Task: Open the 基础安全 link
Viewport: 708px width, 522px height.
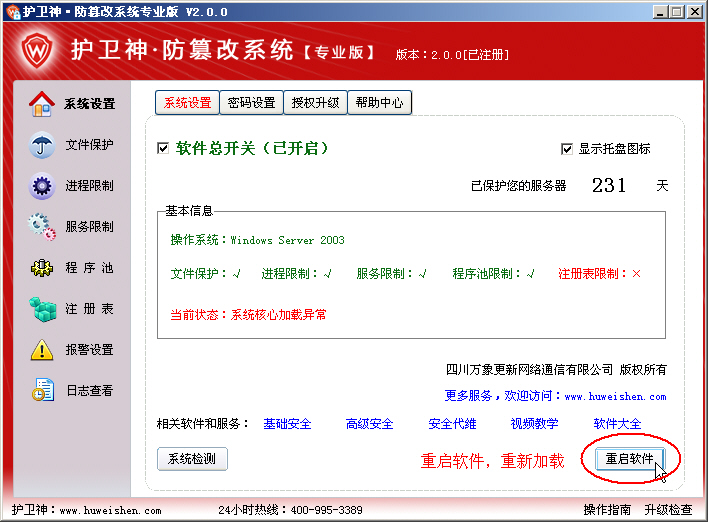Action: tap(287, 424)
